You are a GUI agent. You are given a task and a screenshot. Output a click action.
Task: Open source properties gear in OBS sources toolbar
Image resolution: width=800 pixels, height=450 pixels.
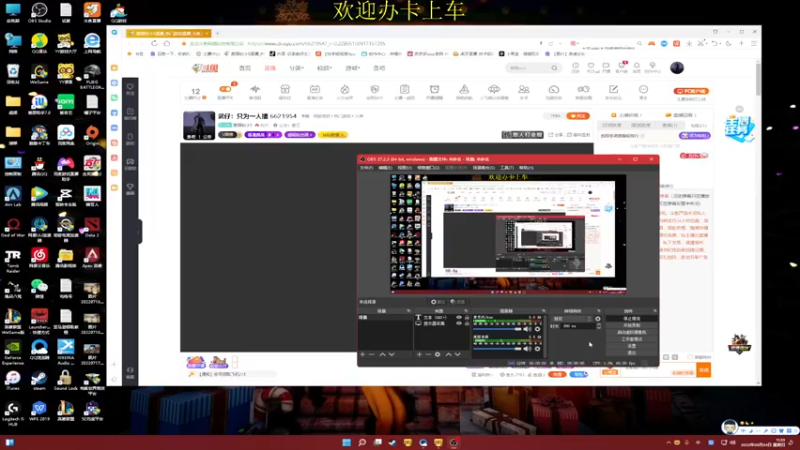tap(437, 354)
